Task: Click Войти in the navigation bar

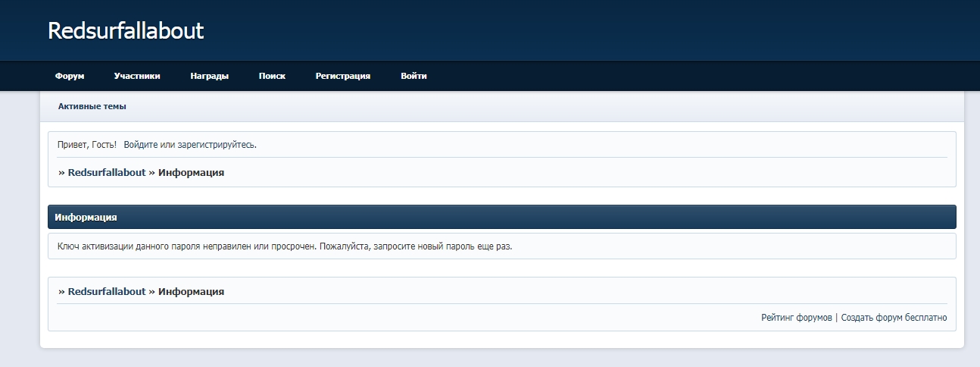Action: [x=414, y=76]
